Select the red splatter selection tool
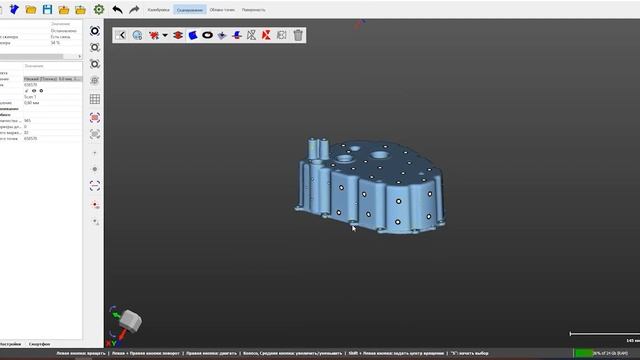Screen dimensions: 640x360 154,35
